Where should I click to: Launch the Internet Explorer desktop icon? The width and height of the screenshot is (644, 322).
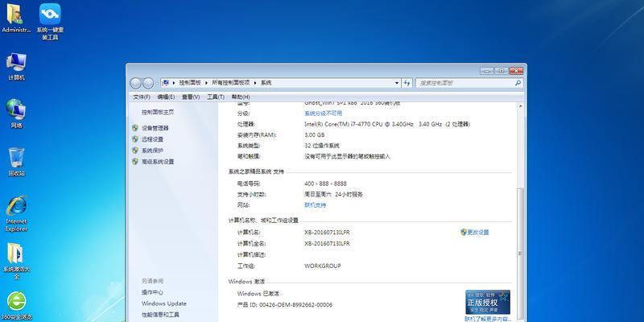click(16, 213)
